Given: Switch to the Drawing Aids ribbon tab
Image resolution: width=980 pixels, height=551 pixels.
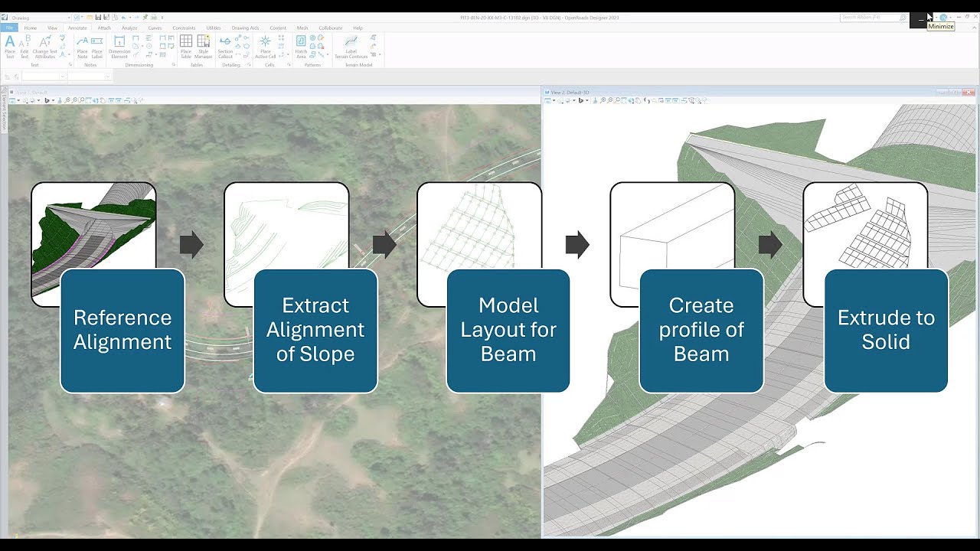Looking at the screenshot, I should (x=245, y=28).
